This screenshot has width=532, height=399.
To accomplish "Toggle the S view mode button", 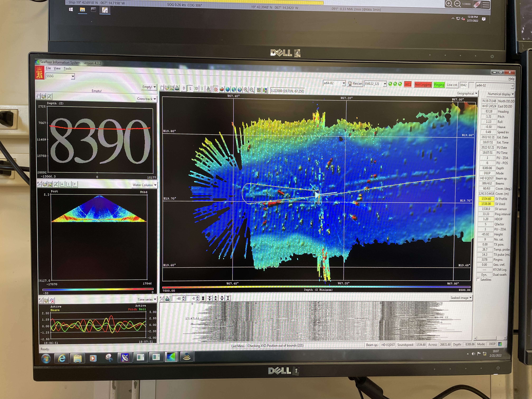I will (190, 89).
